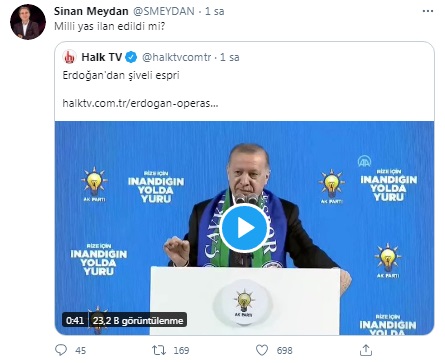Open the share upload icon
The width and height of the screenshot is (445, 363).
[x=366, y=350]
